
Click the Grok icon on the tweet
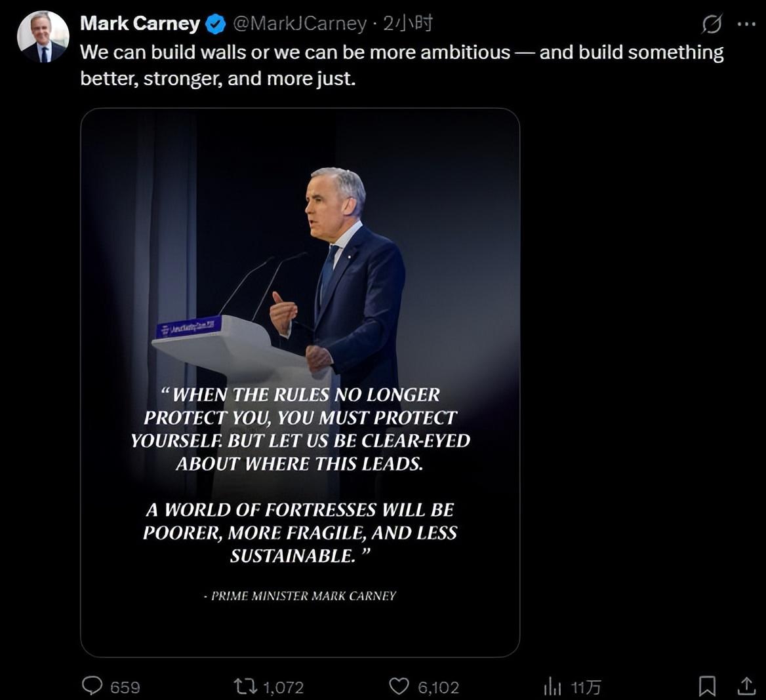tap(712, 24)
